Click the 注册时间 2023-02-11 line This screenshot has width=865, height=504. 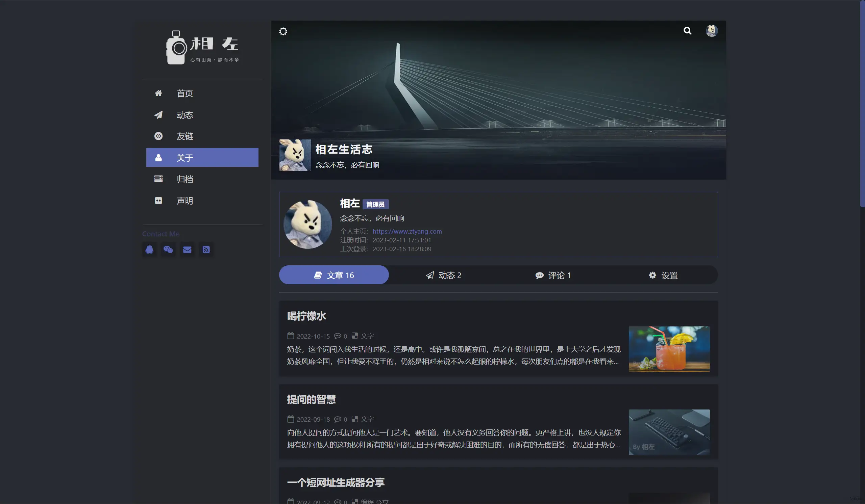[x=386, y=240]
